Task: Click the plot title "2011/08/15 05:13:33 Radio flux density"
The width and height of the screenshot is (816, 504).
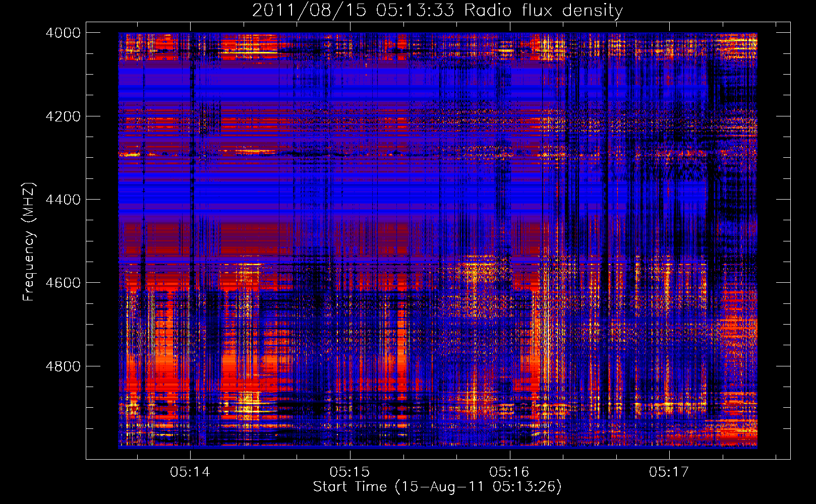Action: pos(437,10)
